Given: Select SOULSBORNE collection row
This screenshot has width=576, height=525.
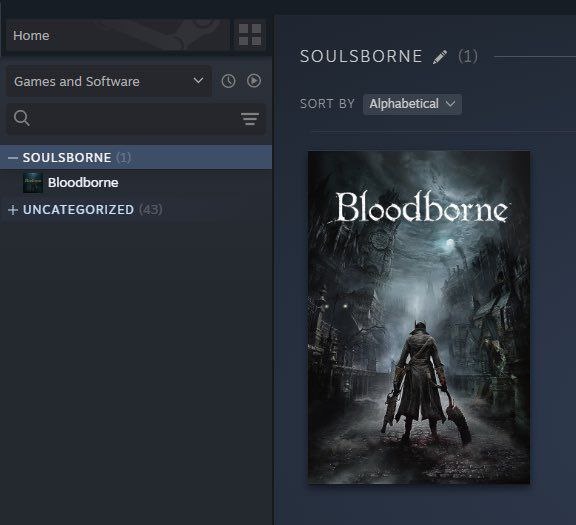Looking at the screenshot, I should [136, 157].
